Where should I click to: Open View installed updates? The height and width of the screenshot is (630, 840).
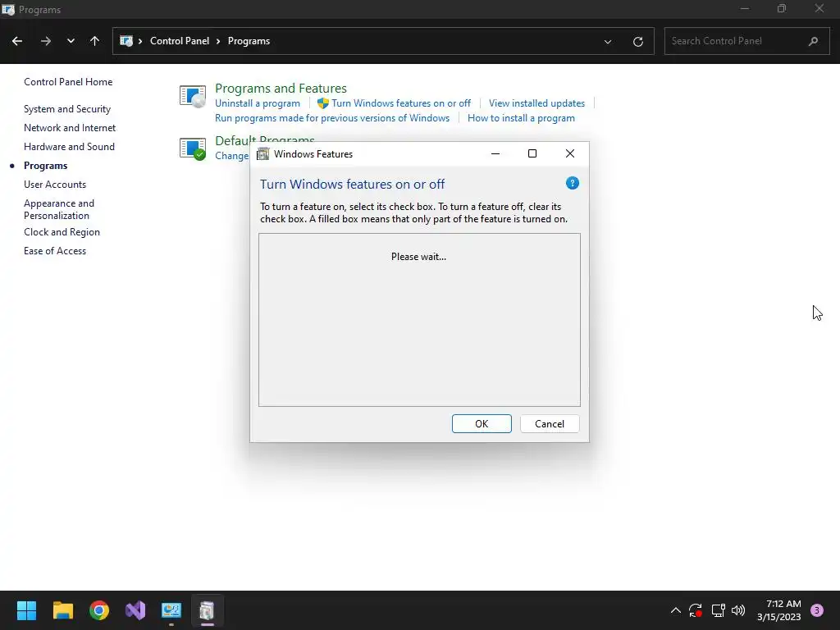tap(536, 103)
